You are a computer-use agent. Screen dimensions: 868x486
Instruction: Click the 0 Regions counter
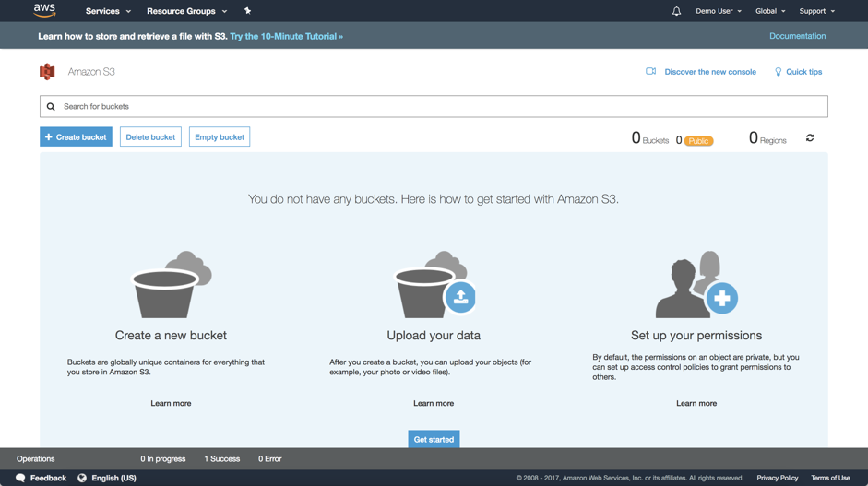click(x=767, y=137)
